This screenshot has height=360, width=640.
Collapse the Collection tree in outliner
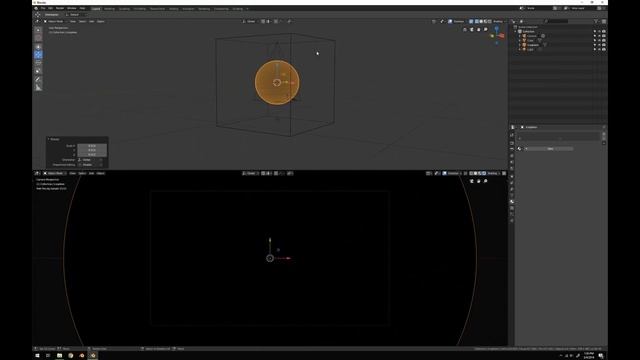tap(516, 31)
